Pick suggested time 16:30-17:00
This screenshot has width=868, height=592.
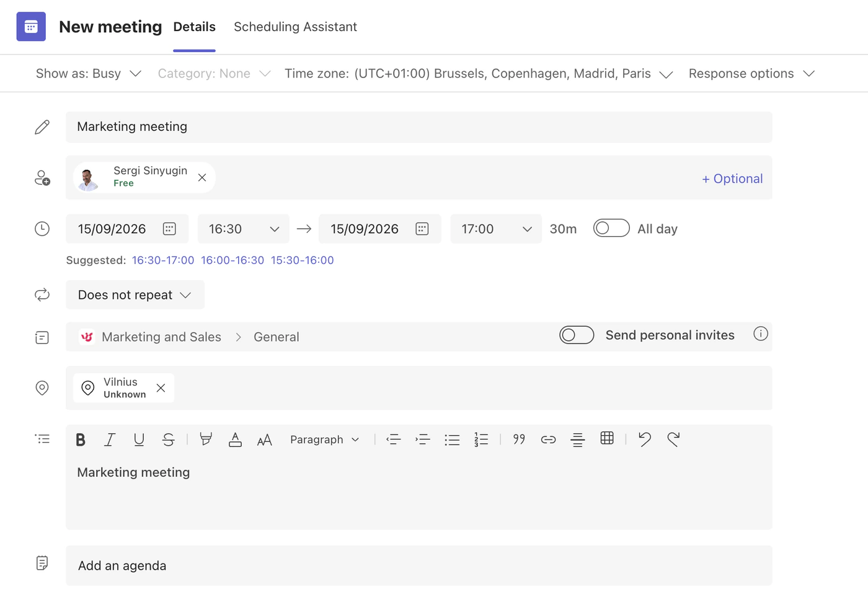[x=163, y=260]
